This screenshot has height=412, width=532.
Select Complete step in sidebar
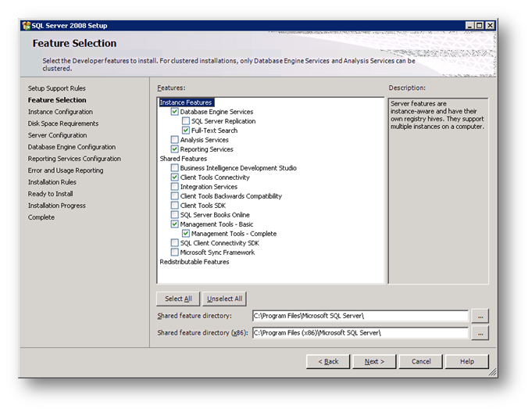coord(41,217)
